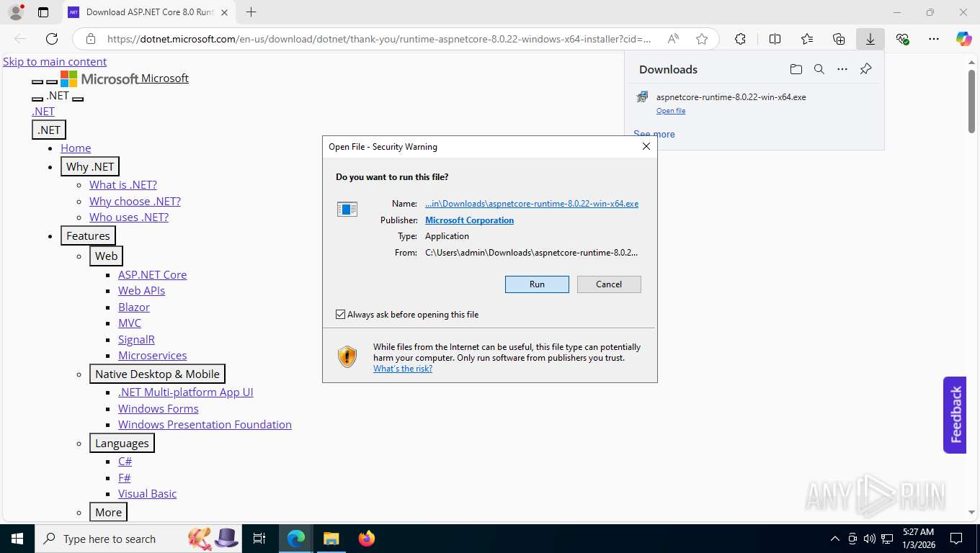Viewport: 980px width, 553px height.
Task: Expand the More submenu button
Action: [x=108, y=512]
